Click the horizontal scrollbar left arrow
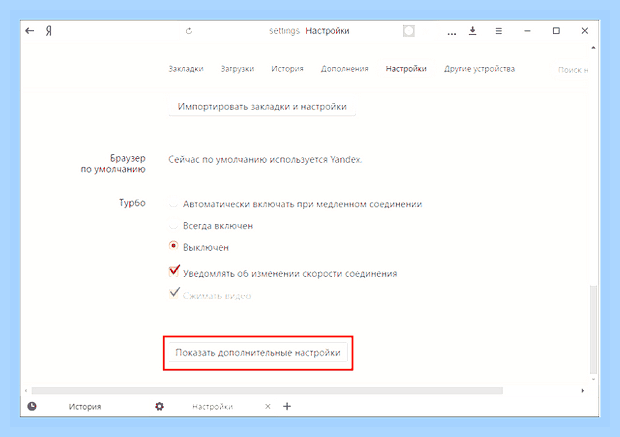This screenshot has width=620, height=437. click(x=26, y=391)
